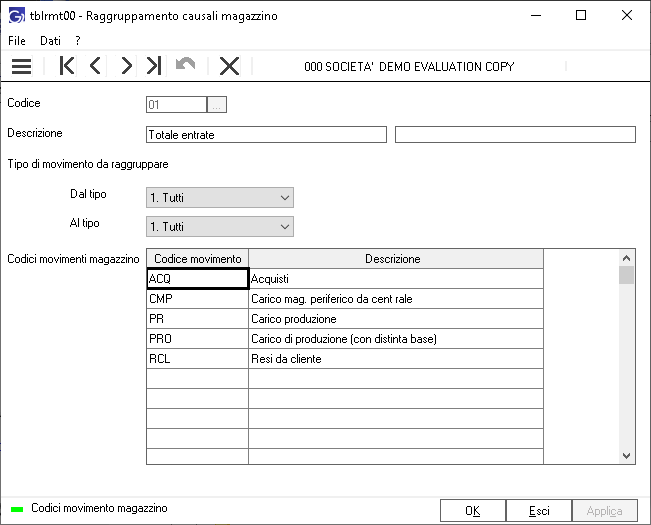Select the PRO code cell
The height and width of the screenshot is (525, 651).
(198, 339)
